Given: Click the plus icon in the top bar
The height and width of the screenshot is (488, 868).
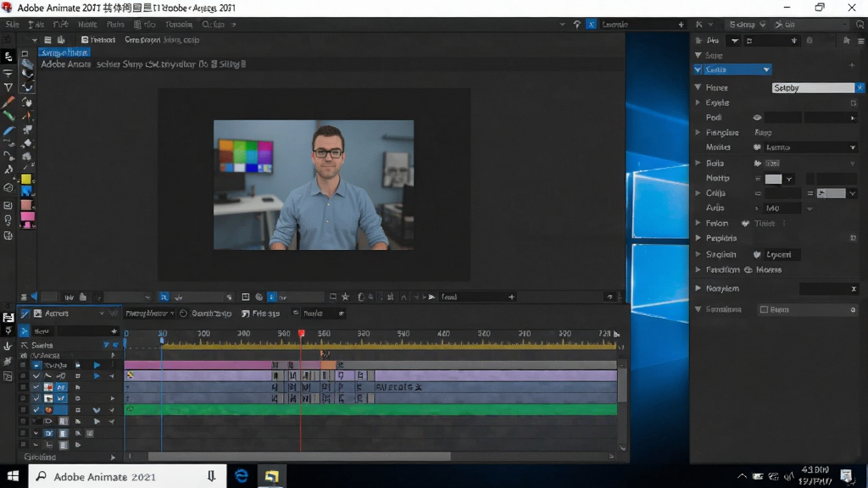Looking at the screenshot, I should click(x=681, y=25).
